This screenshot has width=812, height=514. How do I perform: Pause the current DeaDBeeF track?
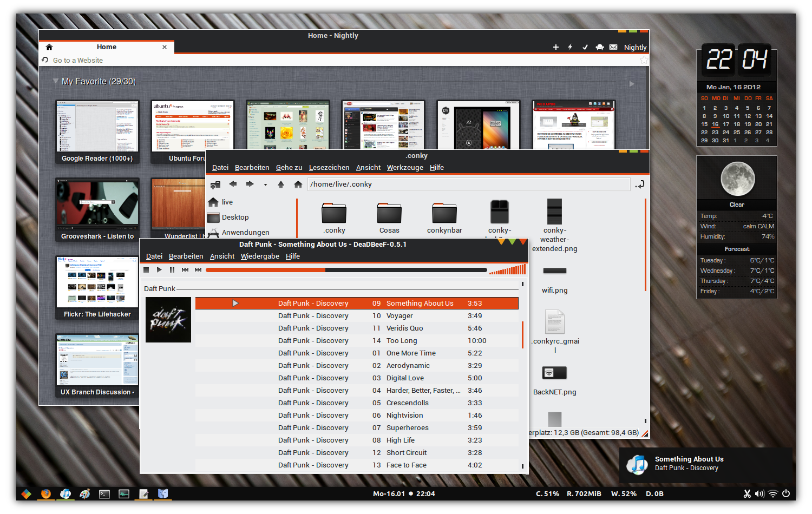(172, 269)
